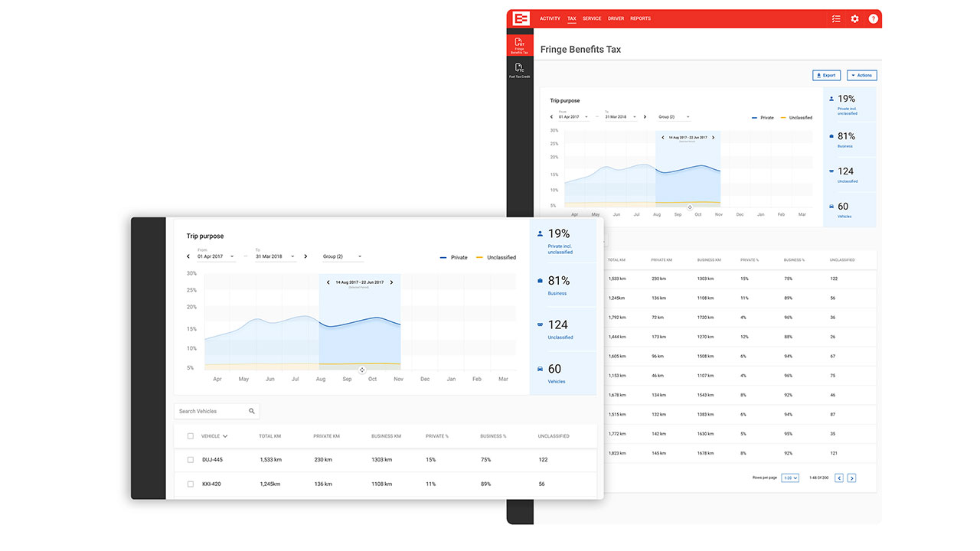Check the box for vehicle DUJ-445
Image resolution: width=980 pixels, height=551 pixels.
click(x=191, y=460)
